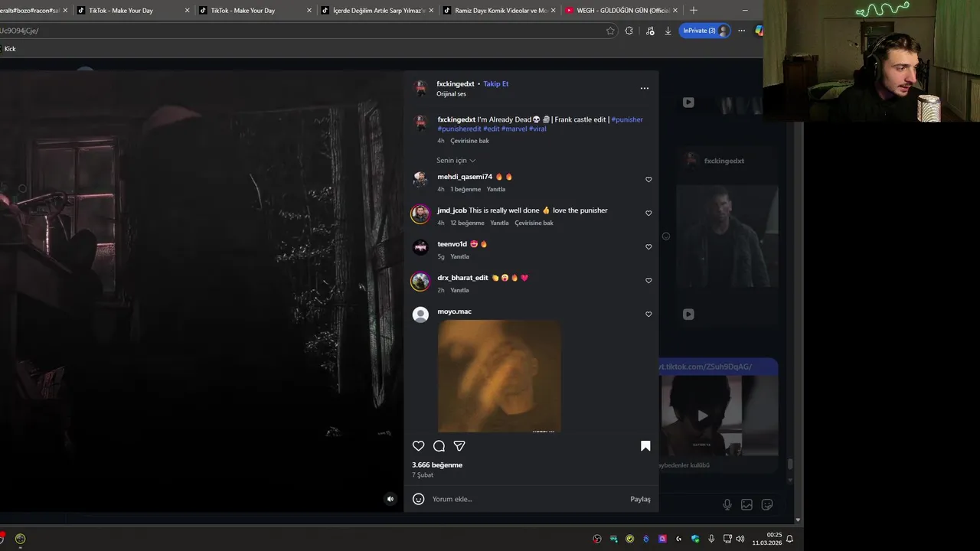Screen dimensions: 980x551
Task: Open the Kick bookmark
Action: point(10,49)
